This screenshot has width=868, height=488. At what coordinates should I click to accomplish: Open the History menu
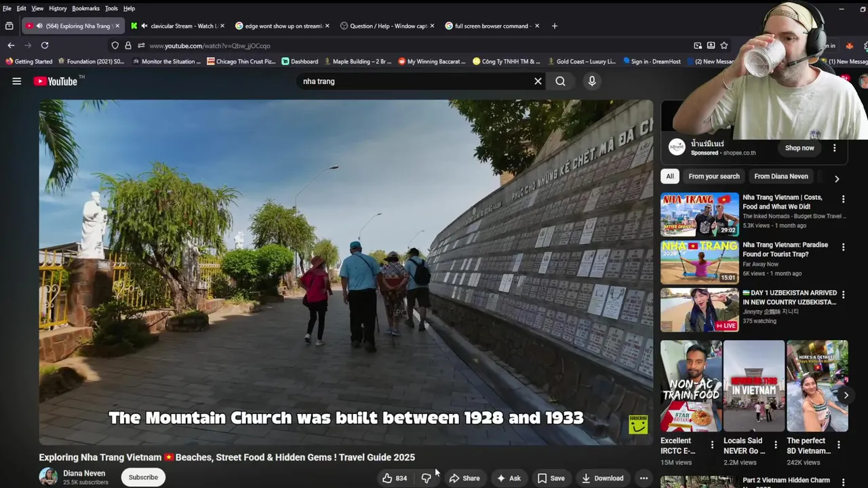pyautogui.click(x=58, y=8)
